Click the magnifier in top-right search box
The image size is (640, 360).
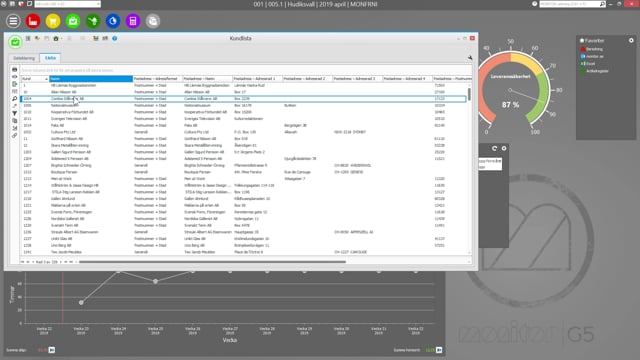[602, 4]
